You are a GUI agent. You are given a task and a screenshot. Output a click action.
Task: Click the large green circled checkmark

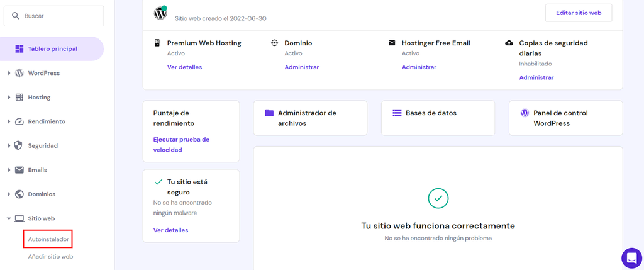click(x=438, y=198)
